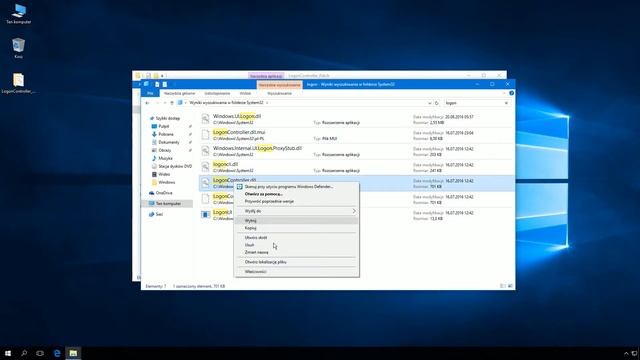The height and width of the screenshot is (360, 640).
Task: Switch to large icons view in status bar
Action: (x=510, y=286)
